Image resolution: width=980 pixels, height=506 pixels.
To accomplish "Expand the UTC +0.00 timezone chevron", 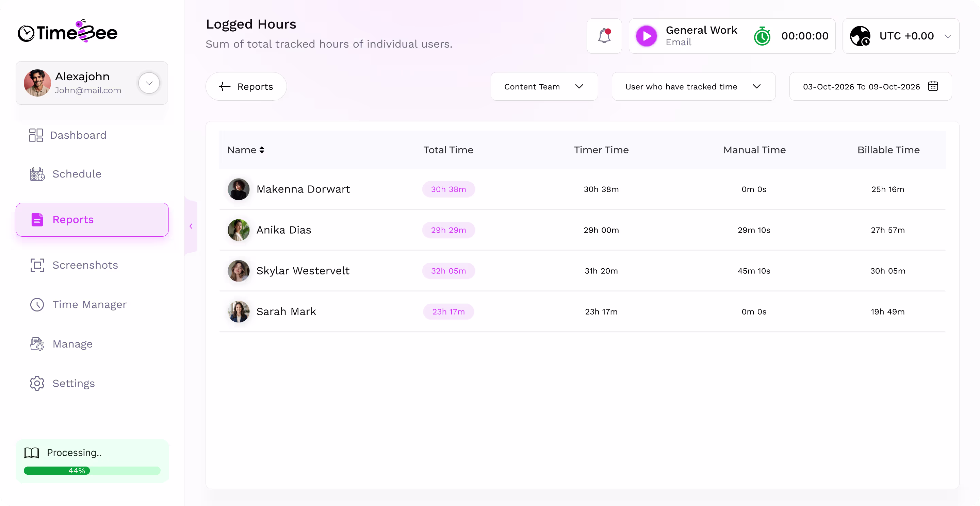I will click(948, 36).
